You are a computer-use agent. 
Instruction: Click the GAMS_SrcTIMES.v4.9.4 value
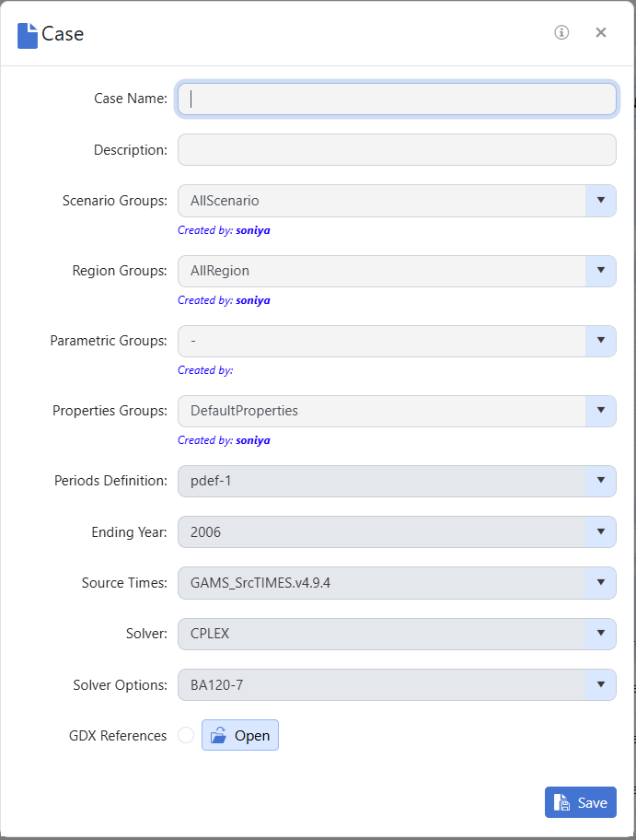(x=260, y=583)
